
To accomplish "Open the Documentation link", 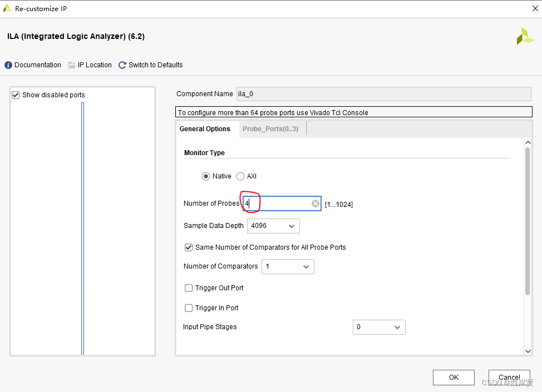I will 38,65.
